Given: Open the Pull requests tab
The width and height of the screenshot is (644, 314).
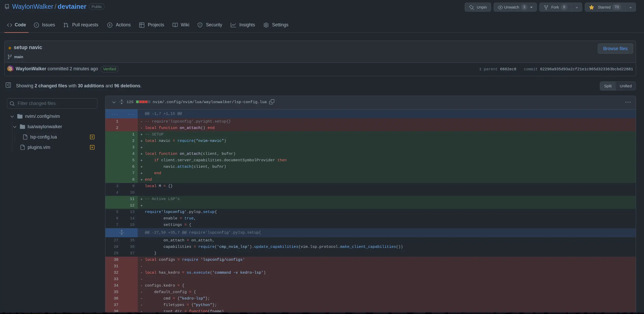Looking at the screenshot, I should click(x=81, y=25).
